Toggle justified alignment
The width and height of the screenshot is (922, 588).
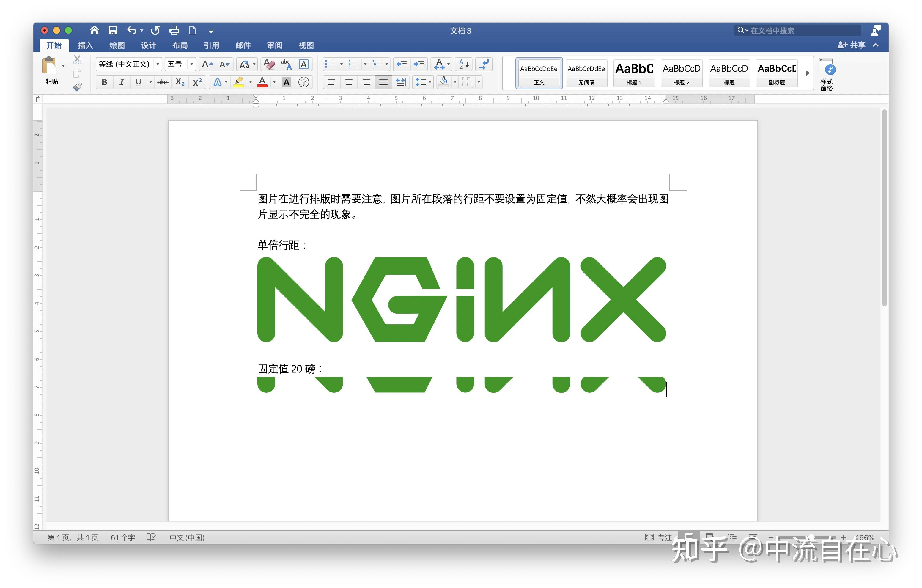(x=383, y=82)
